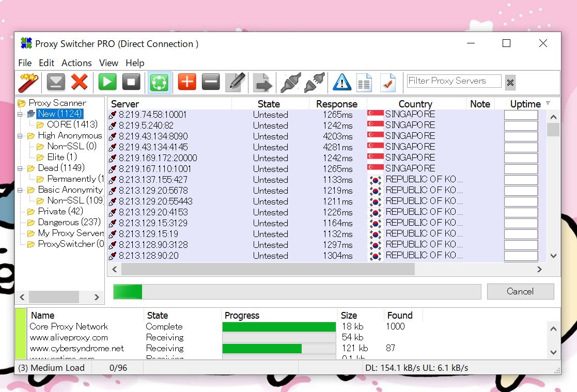Click the server list scroll down arrow
This screenshot has width=577, height=392.
pos(553,256)
